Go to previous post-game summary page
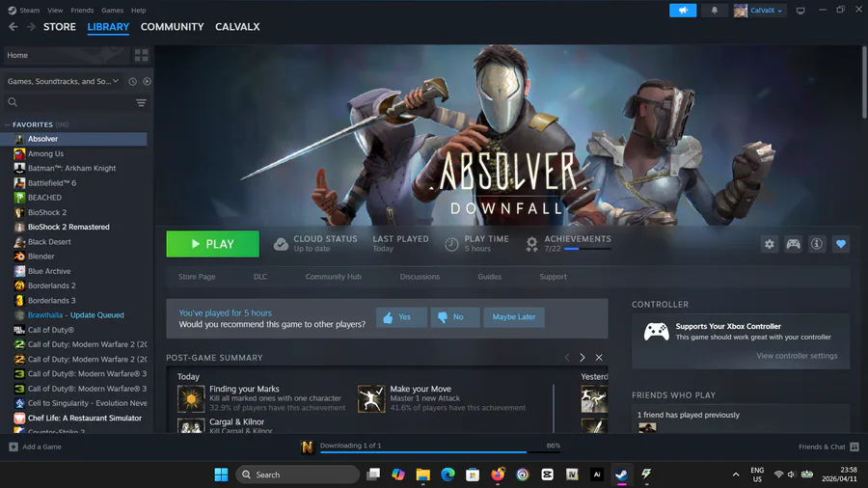Viewport: 868px width, 488px height. [566, 358]
